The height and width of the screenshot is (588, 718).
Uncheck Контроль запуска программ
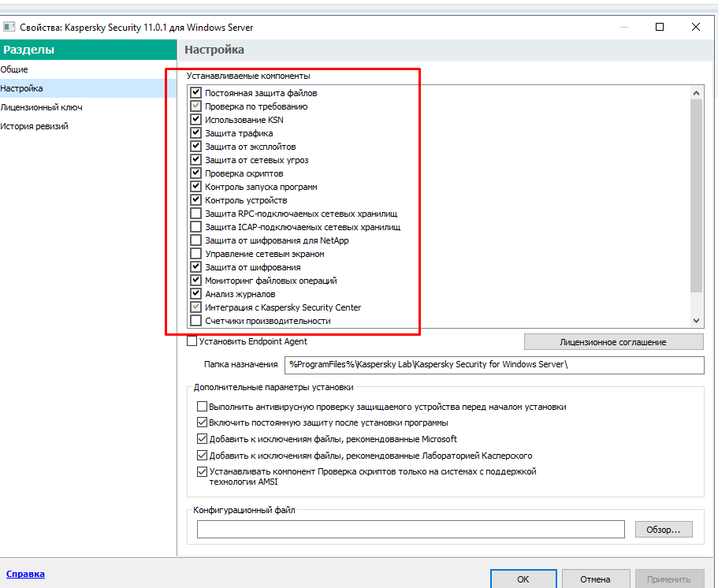click(x=195, y=186)
